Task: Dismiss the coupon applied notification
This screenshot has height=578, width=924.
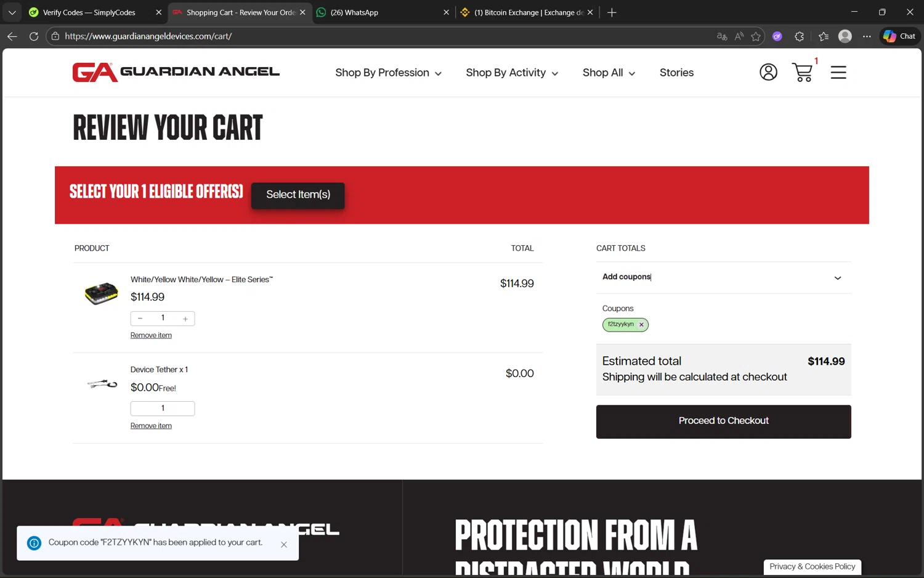Action: 284,545
